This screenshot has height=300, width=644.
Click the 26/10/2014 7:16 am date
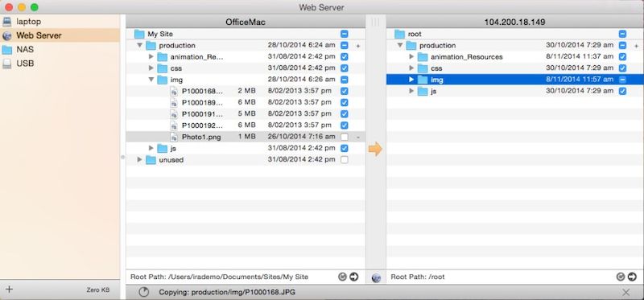click(x=301, y=137)
